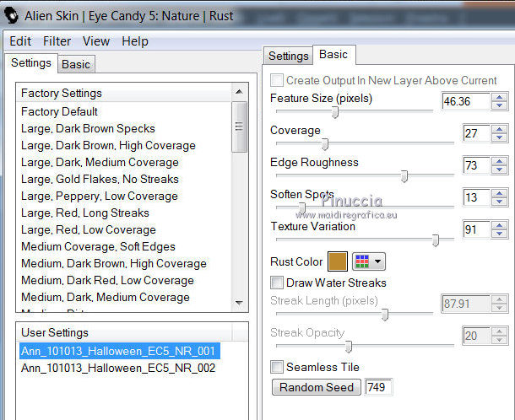Screen dimensions: 515x420
Task: Select user setting Ann_101013_Halloween_EC5_NR_001
Action: pyautogui.click(x=120, y=351)
